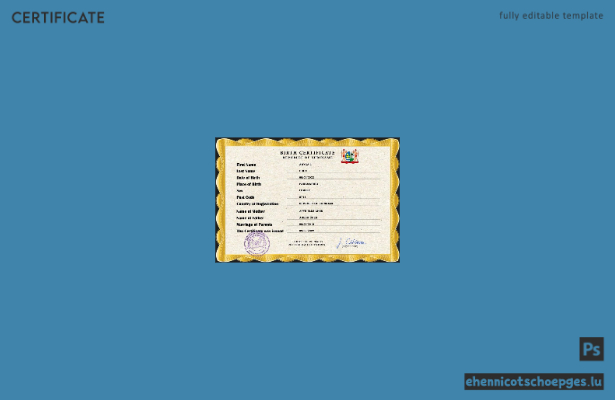Click the Photoshop Ps icon
Image resolution: width=615 pixels, height=400 pixels.
click(591, 349)
